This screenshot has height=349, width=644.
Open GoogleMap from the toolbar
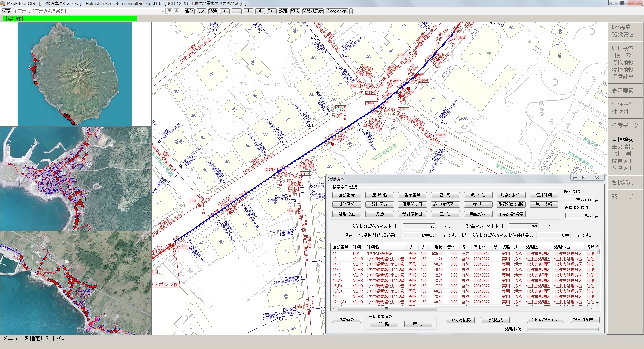(337, 11)
